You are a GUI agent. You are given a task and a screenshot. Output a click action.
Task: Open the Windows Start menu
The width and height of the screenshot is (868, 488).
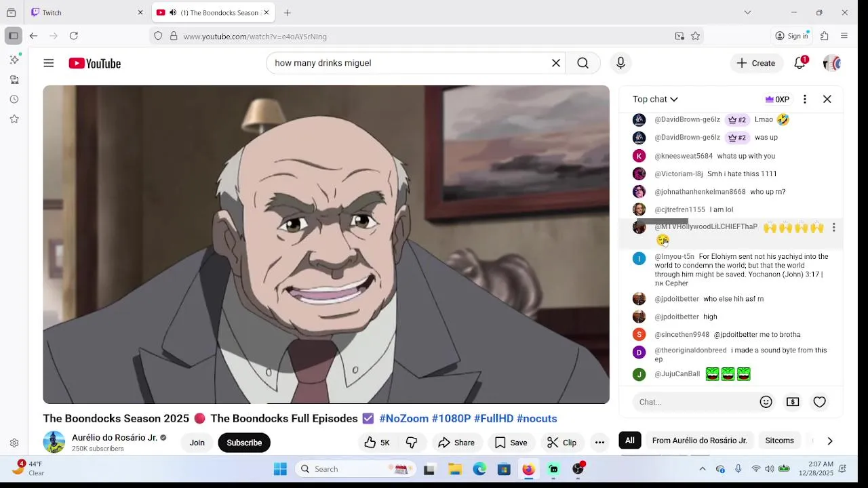(x=280, y=469)
